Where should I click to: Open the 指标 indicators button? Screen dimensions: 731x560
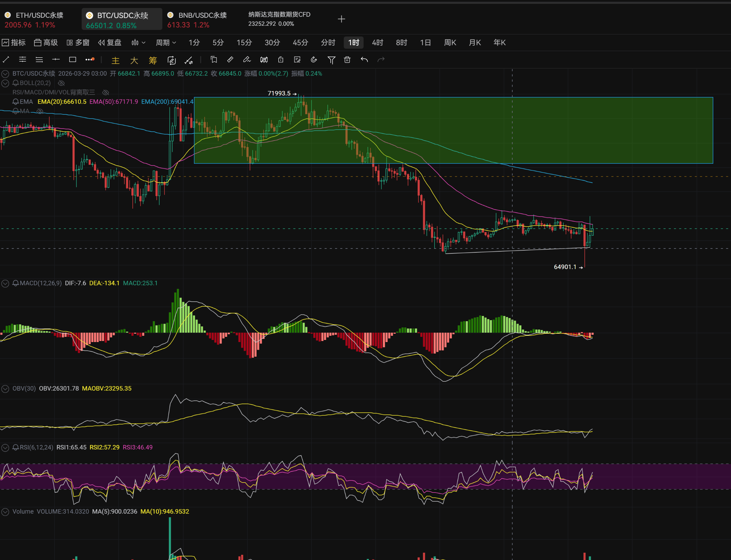pos(14,42)
